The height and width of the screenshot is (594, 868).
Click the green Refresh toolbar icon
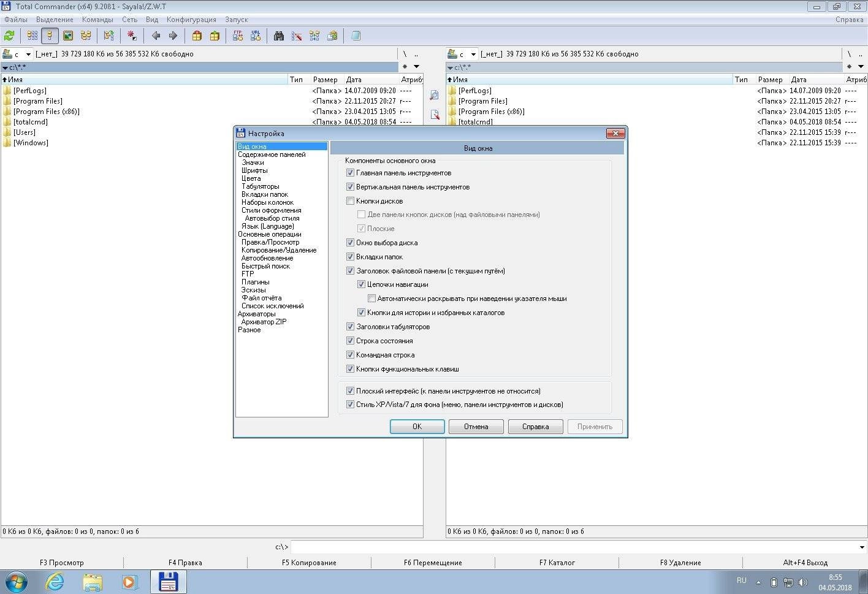click(x=9, y=36)
